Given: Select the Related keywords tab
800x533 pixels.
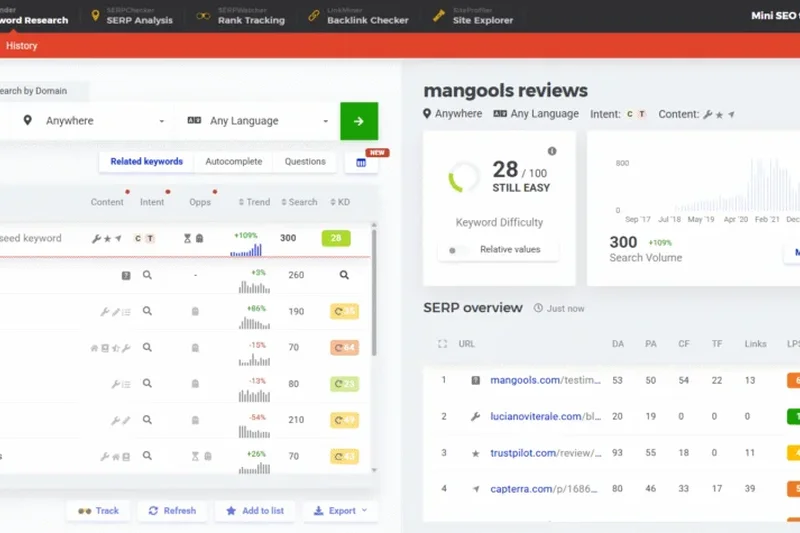Looking at the screenshot, I should pyautogui.click(x=146, y=162).
